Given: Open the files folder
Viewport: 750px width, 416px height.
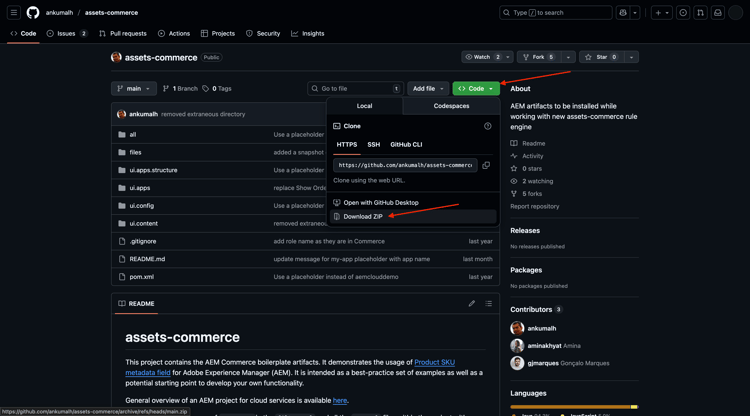Looking at the screenshot, I should [135, 152].
